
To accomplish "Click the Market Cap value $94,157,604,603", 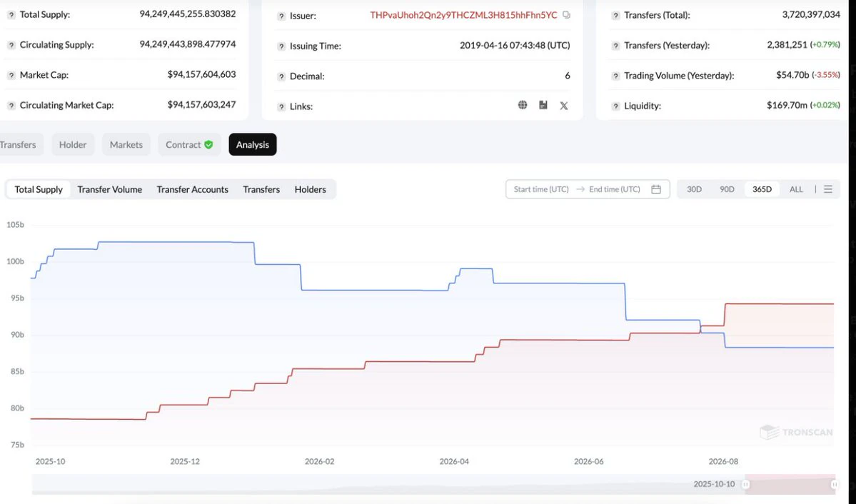I will (x=202, y=75).
